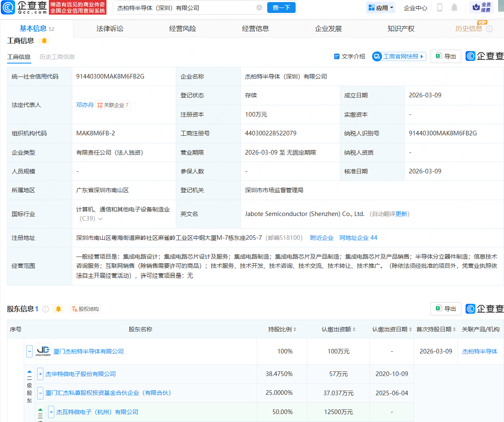
Task: Switch to the 法律诉讼 tab
Action: pyautogui.click(x=110, y=28)
